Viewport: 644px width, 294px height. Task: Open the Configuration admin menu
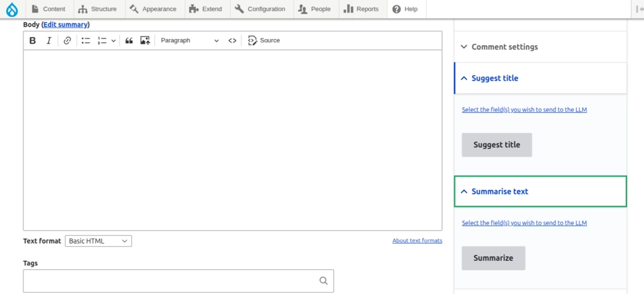260,9
